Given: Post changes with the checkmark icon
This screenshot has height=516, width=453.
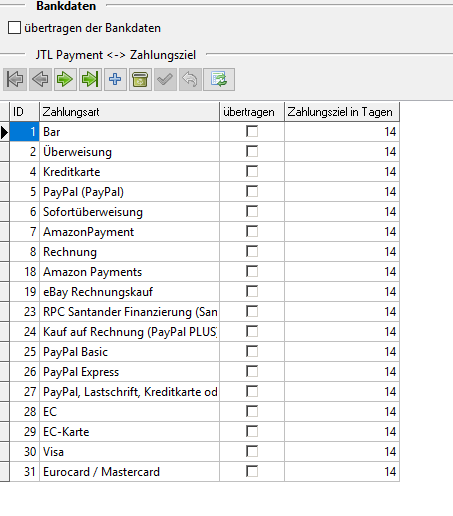Looking at the screenshot, I should (165, 79).
